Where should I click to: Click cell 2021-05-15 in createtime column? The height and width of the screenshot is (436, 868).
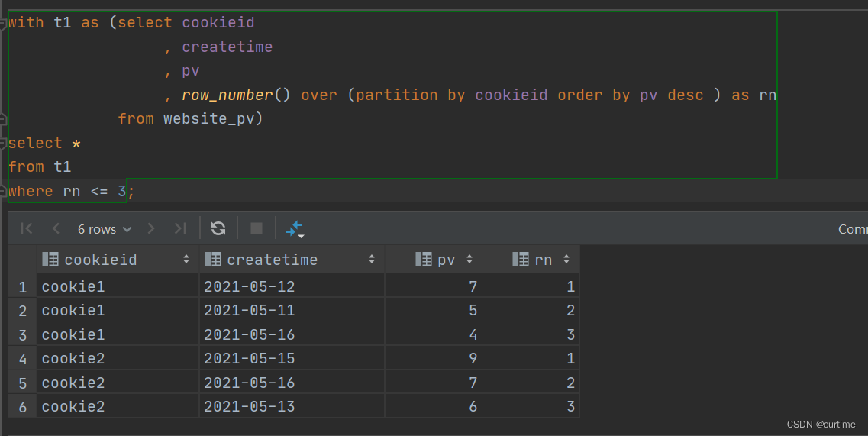(292, 358)
